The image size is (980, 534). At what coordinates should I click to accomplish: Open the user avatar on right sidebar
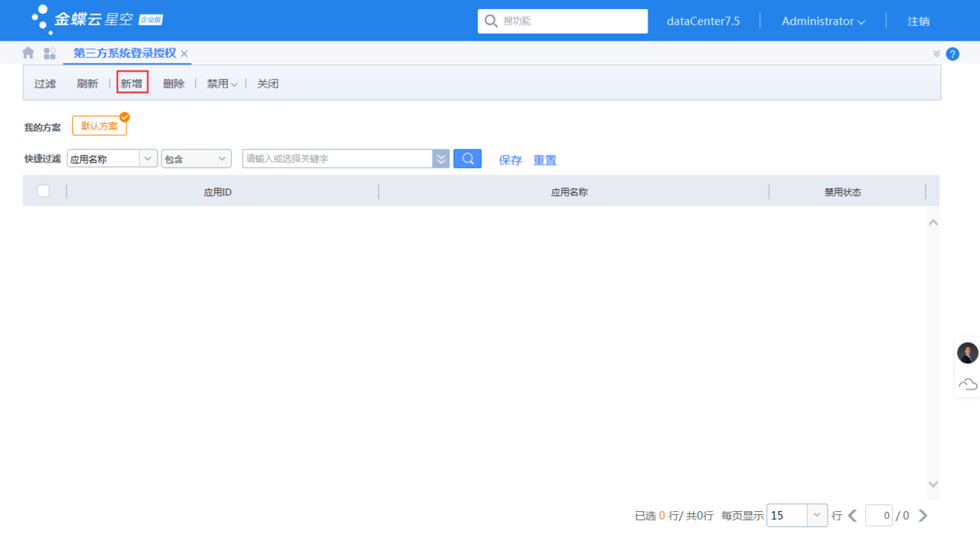968,353
